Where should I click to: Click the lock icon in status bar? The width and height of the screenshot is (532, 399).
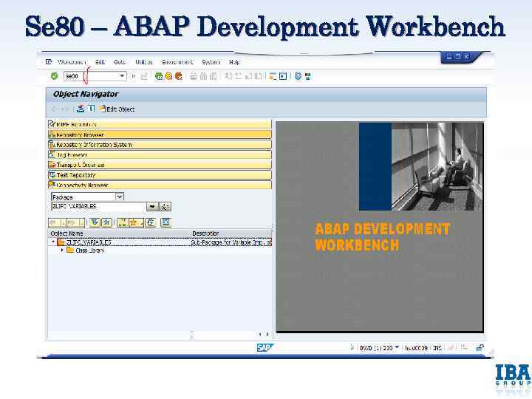tap(480, 347)
